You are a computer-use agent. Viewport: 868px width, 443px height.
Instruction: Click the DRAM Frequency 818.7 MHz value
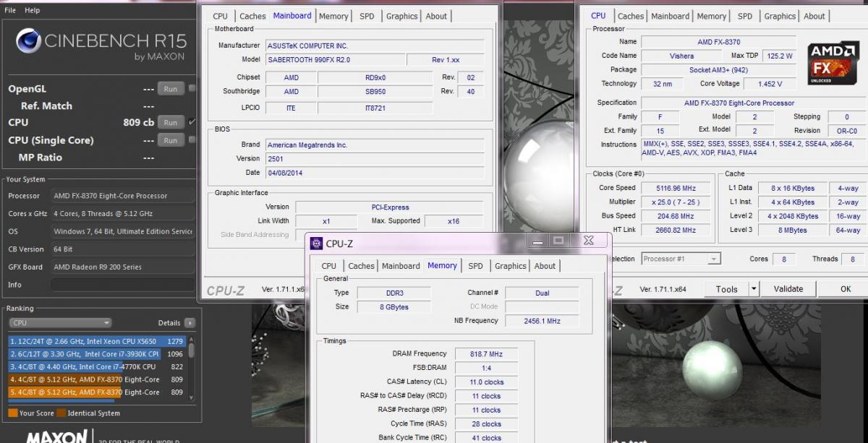coord(486,354)
